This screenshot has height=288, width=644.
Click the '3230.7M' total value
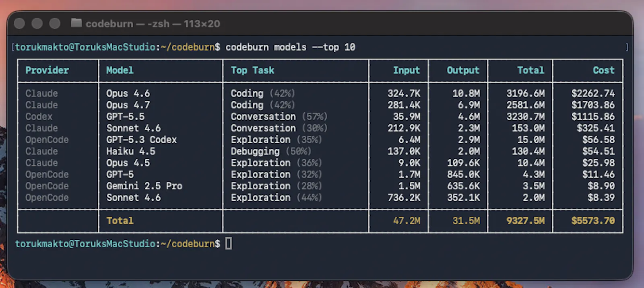pos(526,117)
